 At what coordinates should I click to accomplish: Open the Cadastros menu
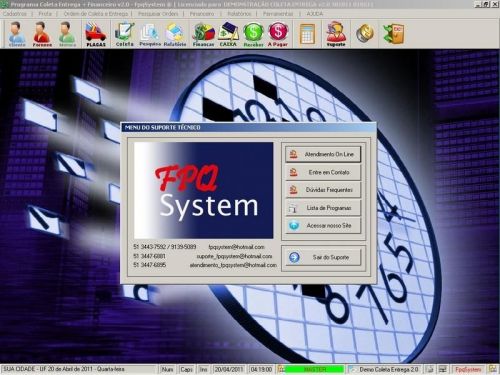[x=15, y=14]
